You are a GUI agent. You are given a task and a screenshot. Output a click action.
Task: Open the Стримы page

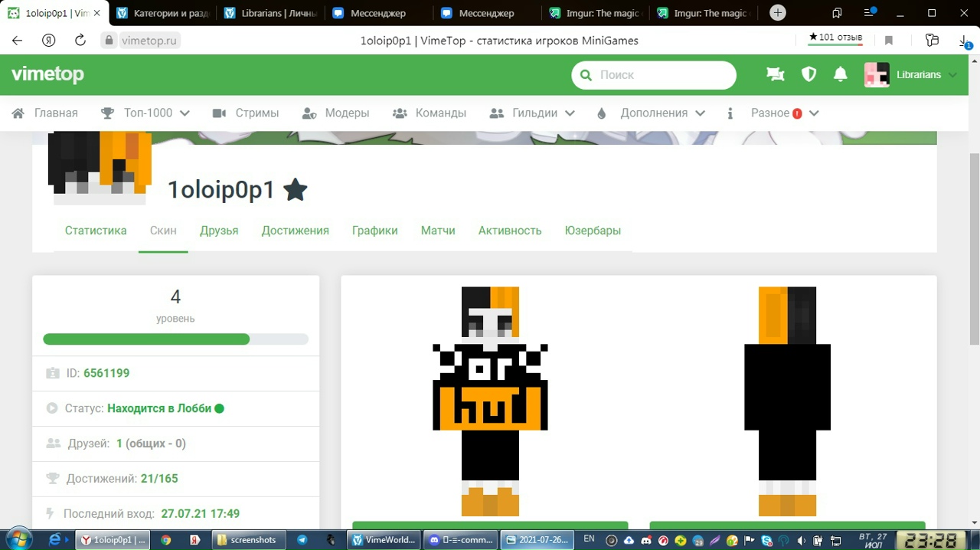(246, 113)
